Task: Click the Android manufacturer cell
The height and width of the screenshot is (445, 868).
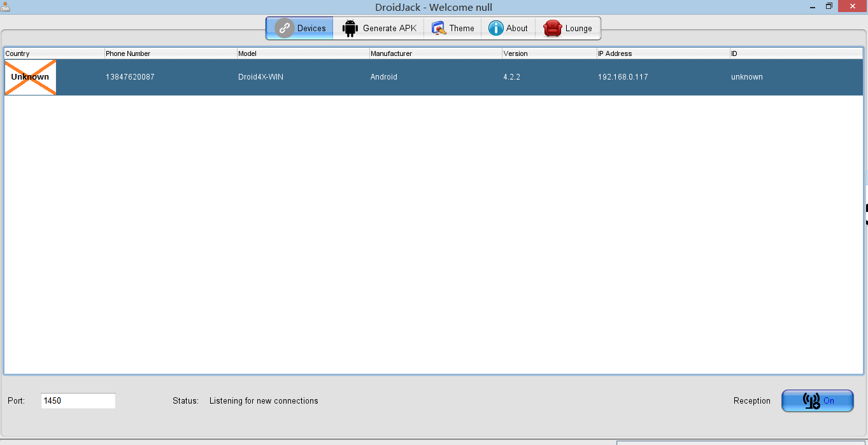Action: tap(436, 77)
